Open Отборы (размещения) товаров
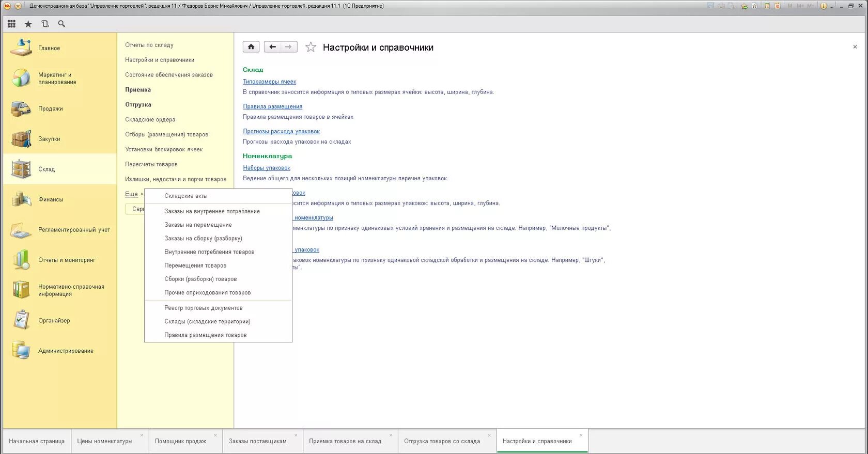This screenshot has width=868, height=454. [x=166, y=134]
